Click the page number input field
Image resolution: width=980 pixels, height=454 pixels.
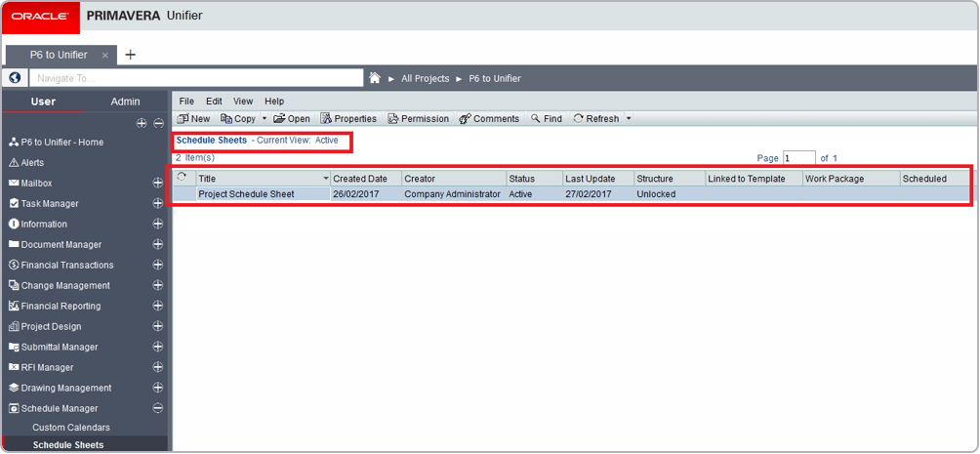coord(798,158)
